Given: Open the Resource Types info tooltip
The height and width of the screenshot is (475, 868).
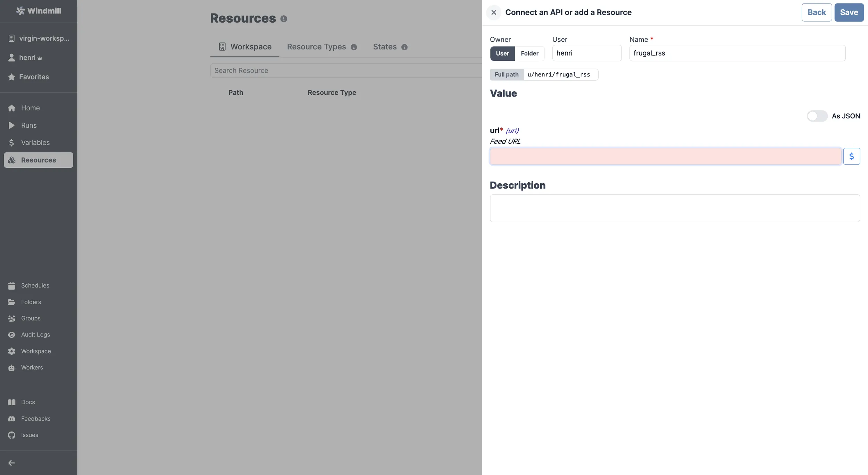Looking at the screenshot, I should (x=353, y=47).
